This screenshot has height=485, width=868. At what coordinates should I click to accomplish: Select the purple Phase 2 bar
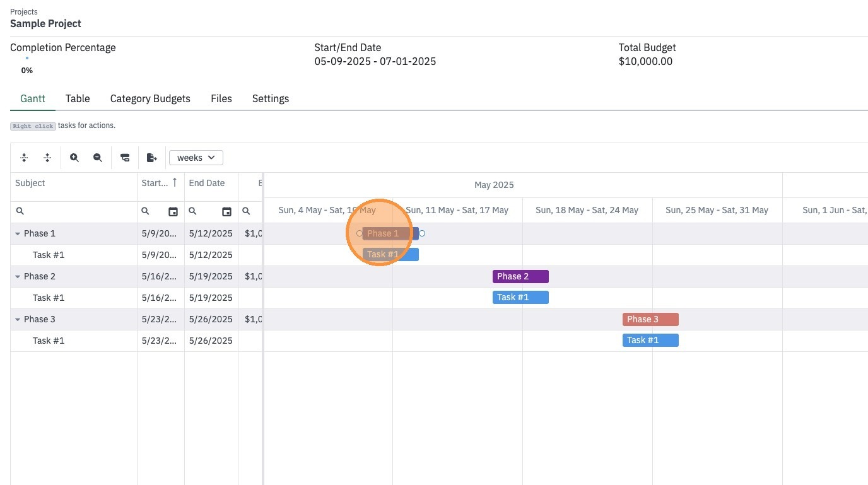click(x=520, y=276)
